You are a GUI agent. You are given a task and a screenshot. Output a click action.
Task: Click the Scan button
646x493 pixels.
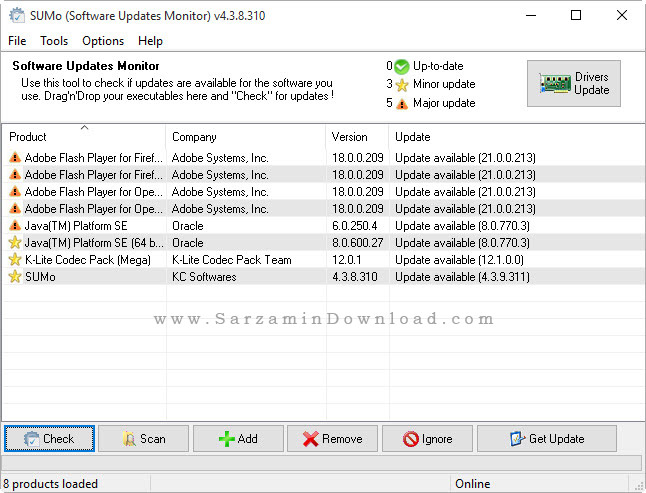[143, 439]
